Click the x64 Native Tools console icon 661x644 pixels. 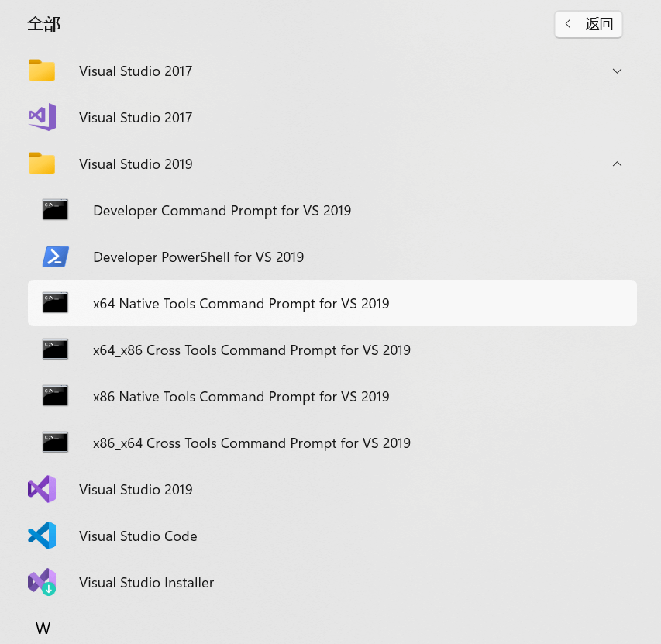pyautogui.click(x=56, y=303)
